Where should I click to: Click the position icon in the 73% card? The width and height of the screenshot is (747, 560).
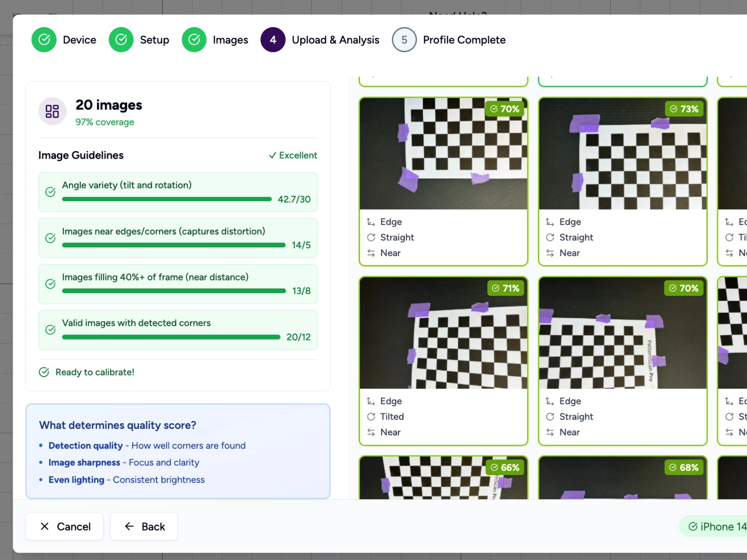550,222
